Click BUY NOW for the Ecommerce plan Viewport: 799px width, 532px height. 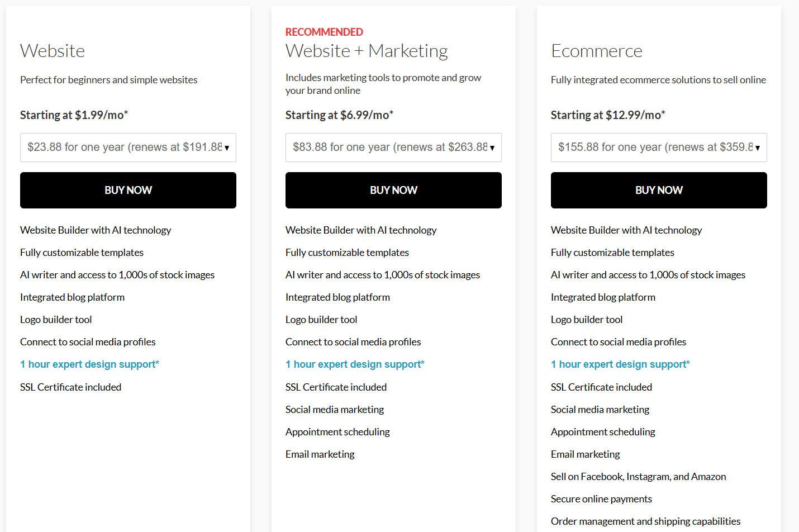tap(659, 190)
